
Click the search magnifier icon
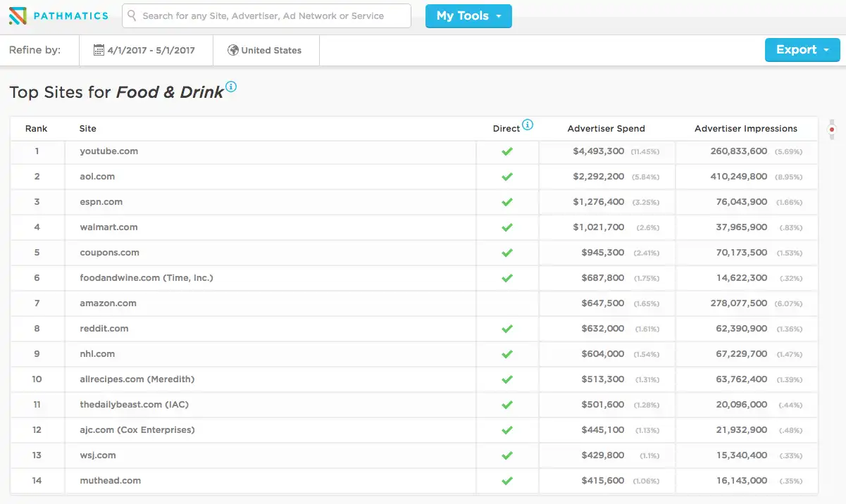(132, 15)
